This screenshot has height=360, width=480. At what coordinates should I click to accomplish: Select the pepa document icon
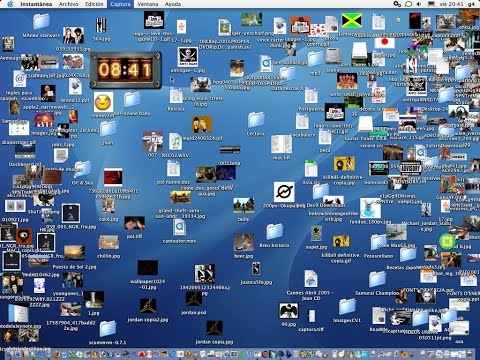coord(325,137)
